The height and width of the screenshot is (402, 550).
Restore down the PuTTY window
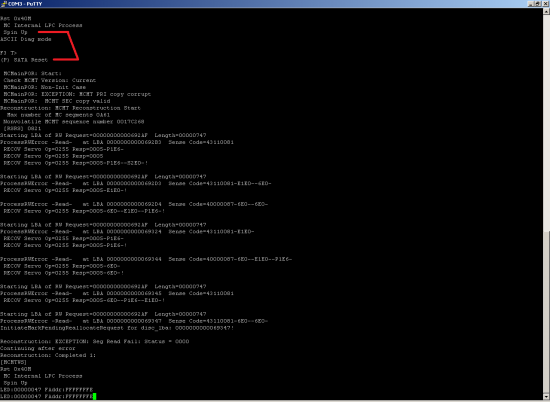pyautogui.click(x=538, y=4)
